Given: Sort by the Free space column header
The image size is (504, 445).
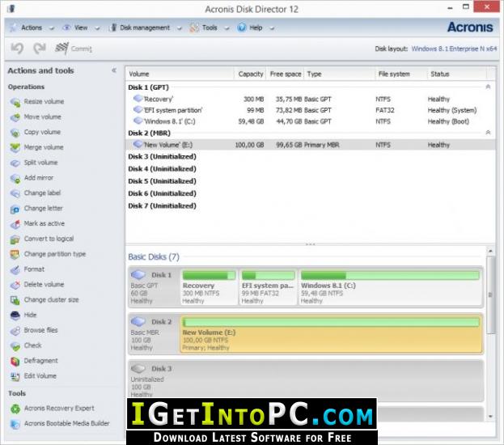Looking at the screenshot, I should (286, 74).
